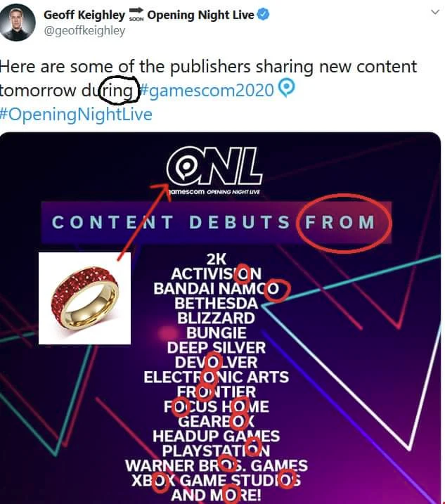
Task: Click the SOON arrow emoji in the name
Action: tap(136, 15)
